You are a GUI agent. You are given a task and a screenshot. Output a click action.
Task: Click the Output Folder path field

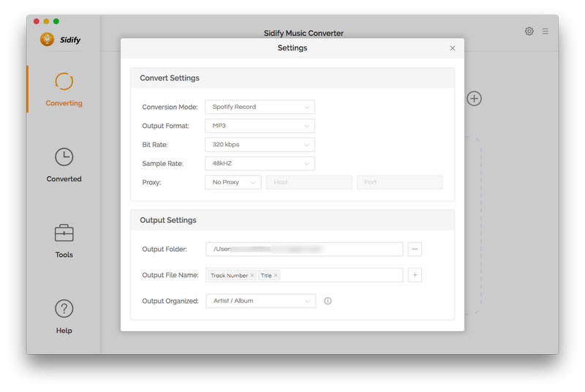[304, 249]
